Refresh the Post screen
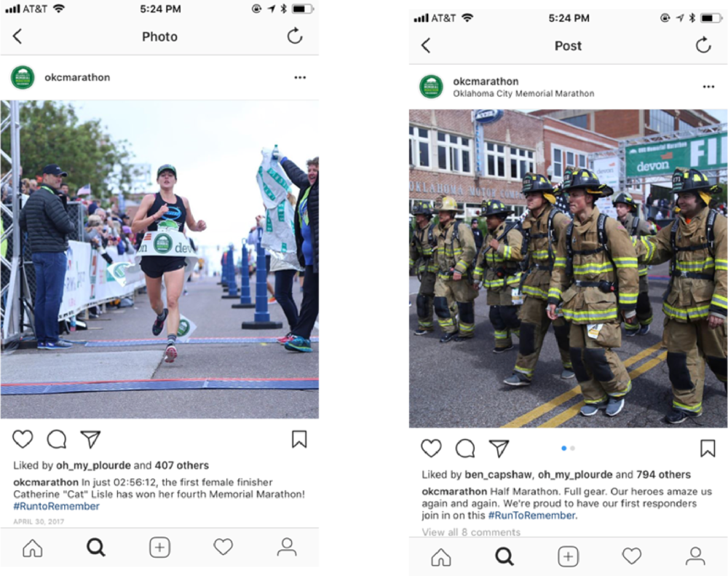 703,45
